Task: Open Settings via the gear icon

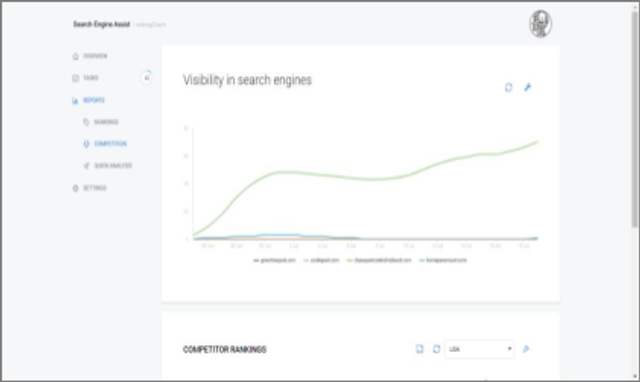Action: [75, 188]
